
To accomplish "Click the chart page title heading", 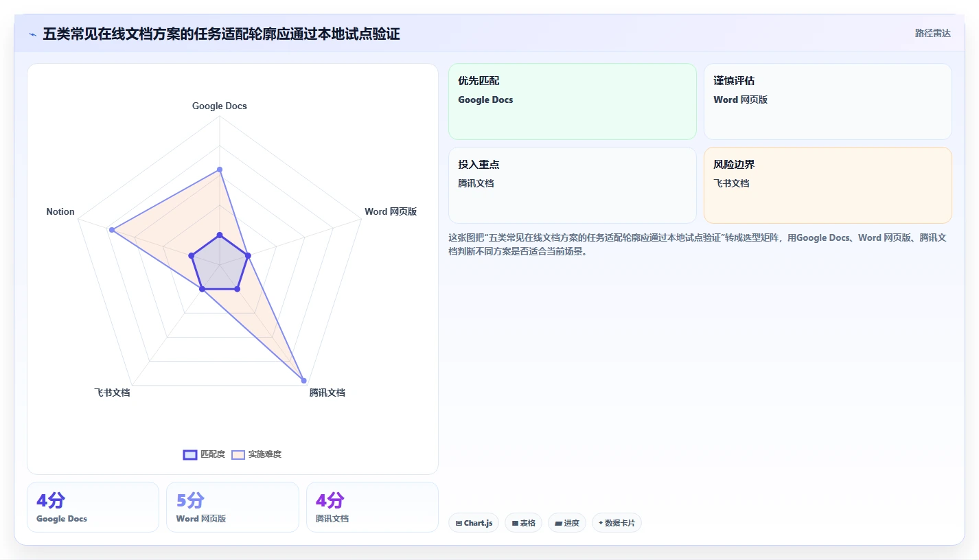I will [x=221, y=34].
